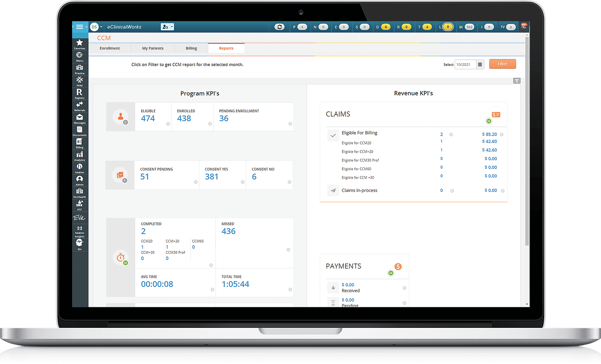Image resolution: width=601 pixels, height=364 pixels.
Task: Expand the patient lookup dropdown arrow
Action: (x=172, y=27)
